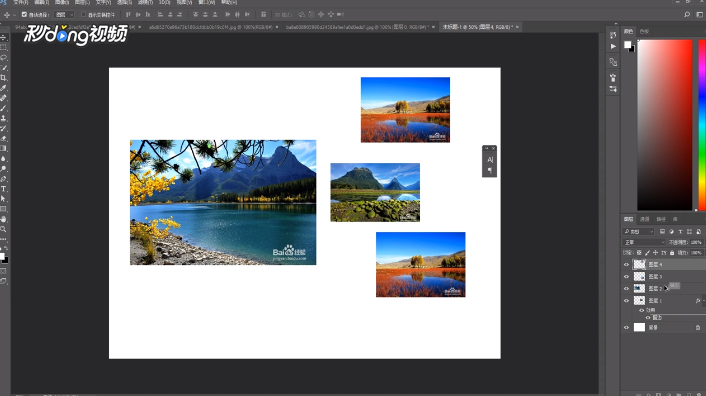Toggle Effects visibility under layer 1
This screenshot has width=706, height=396.
coord(642,310)
